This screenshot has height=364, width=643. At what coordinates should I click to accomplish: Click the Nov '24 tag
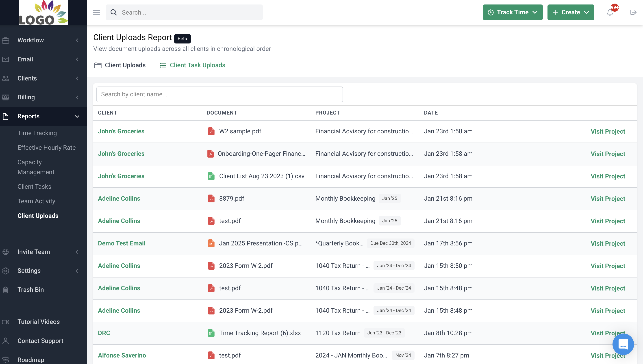pyautogui.click(x=403, y=355)
